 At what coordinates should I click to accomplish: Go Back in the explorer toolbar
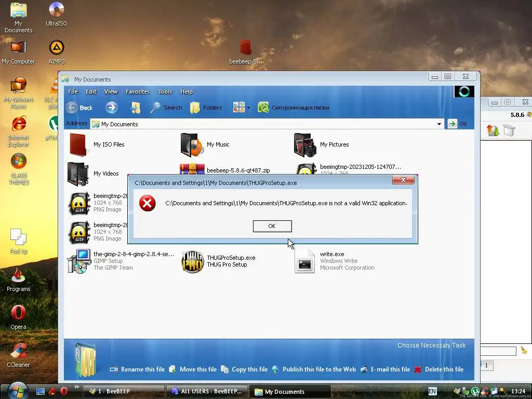79,108
